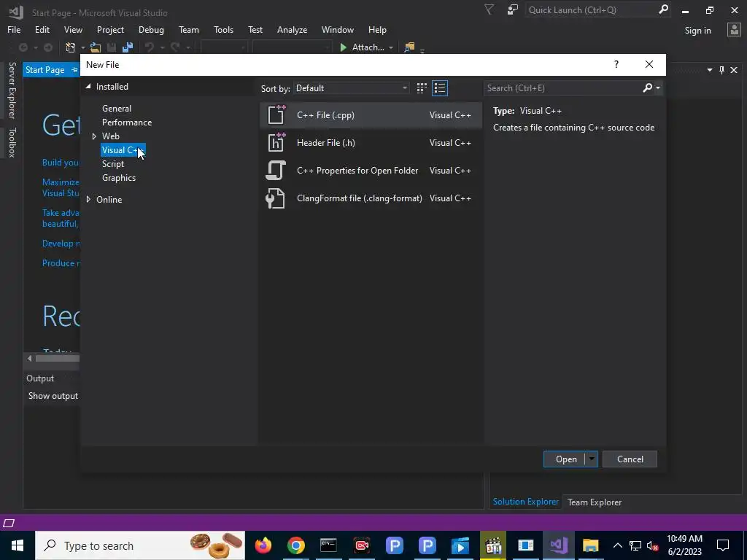
Task: Click the New File dialog help question mark
Action: pyautogui.click(x=616, y=64)
